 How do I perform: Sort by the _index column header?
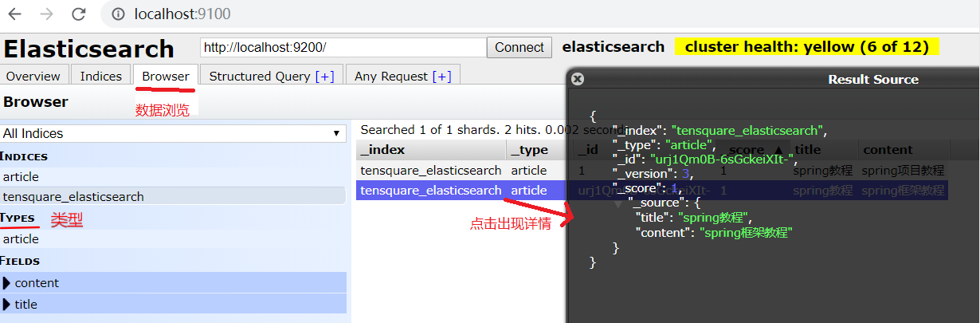tap(430, 149)
